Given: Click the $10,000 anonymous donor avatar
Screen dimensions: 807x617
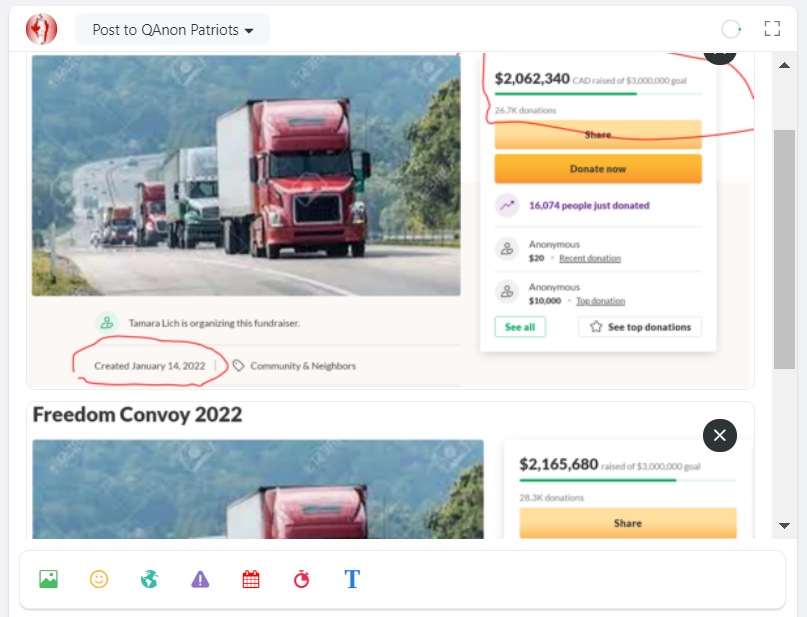Looking at the screenshot, I should (507, 292).
